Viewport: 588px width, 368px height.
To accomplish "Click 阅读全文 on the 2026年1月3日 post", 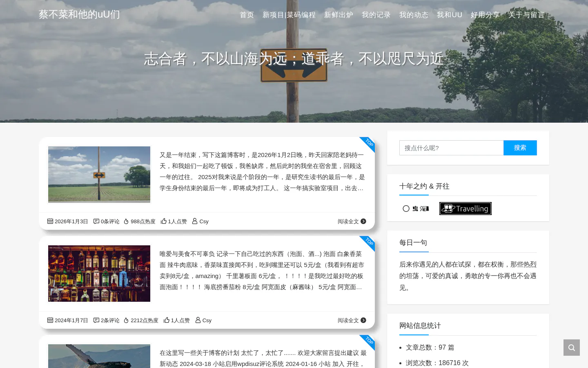I will click(348, 222).
